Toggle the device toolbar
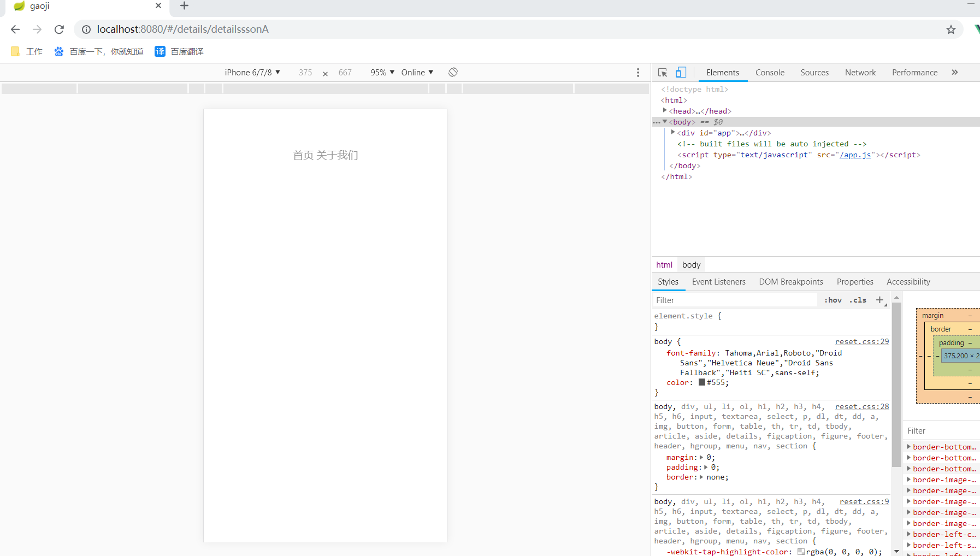Image resolution: width=980 pixels, height=556 pixels. pyautogui.click(x=681, y=72)
